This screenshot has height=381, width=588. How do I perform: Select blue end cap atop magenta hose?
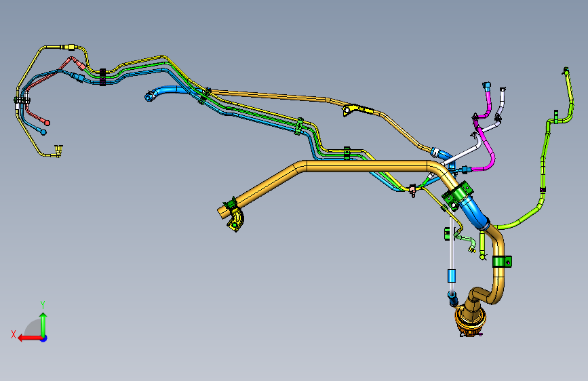tap(486, 86)
